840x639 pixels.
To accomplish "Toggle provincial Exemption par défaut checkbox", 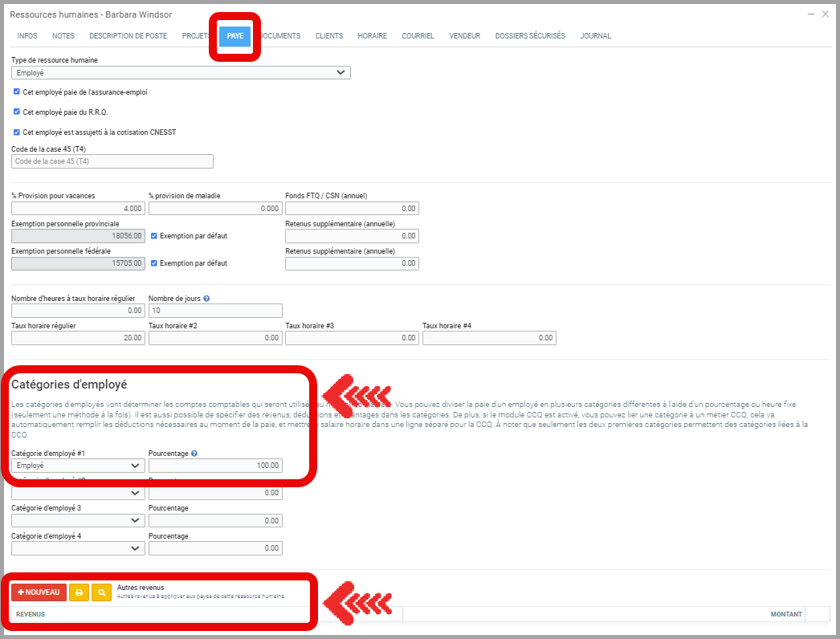I will click(154, 236).
